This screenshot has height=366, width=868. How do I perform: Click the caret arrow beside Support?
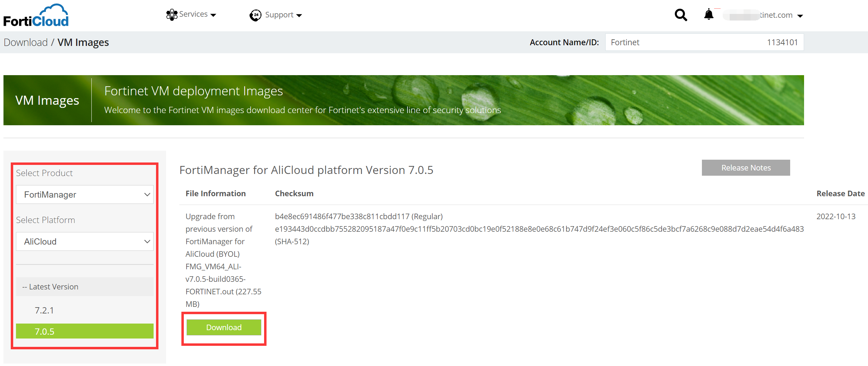[x=299, y=15]
